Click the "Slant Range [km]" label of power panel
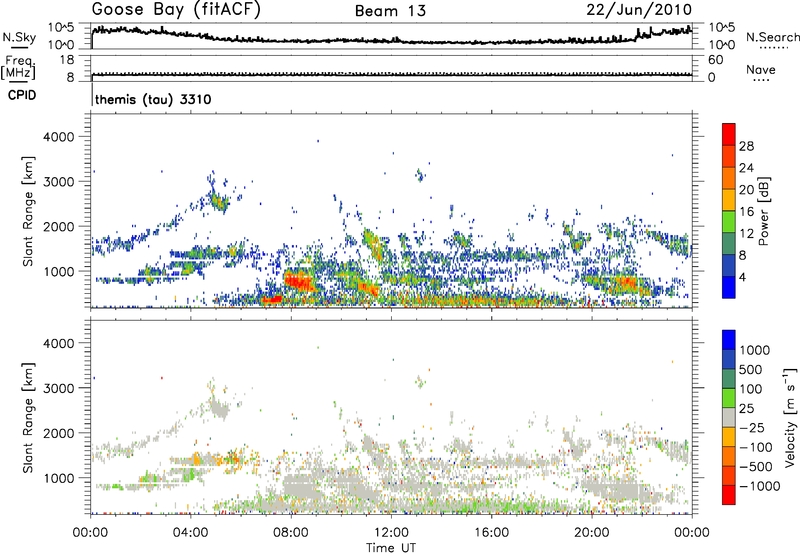The width and height of the screenshot is (800, 554). tap(28, 211)
